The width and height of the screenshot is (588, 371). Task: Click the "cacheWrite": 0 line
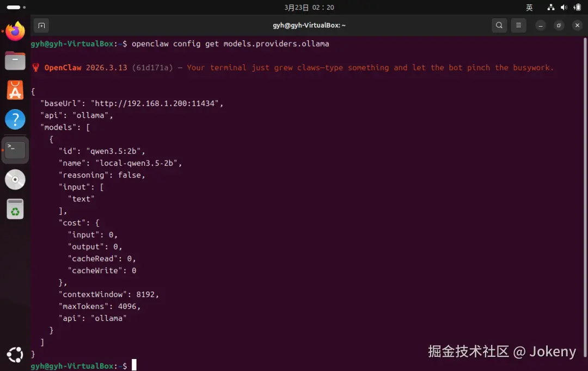coord(102,270)
